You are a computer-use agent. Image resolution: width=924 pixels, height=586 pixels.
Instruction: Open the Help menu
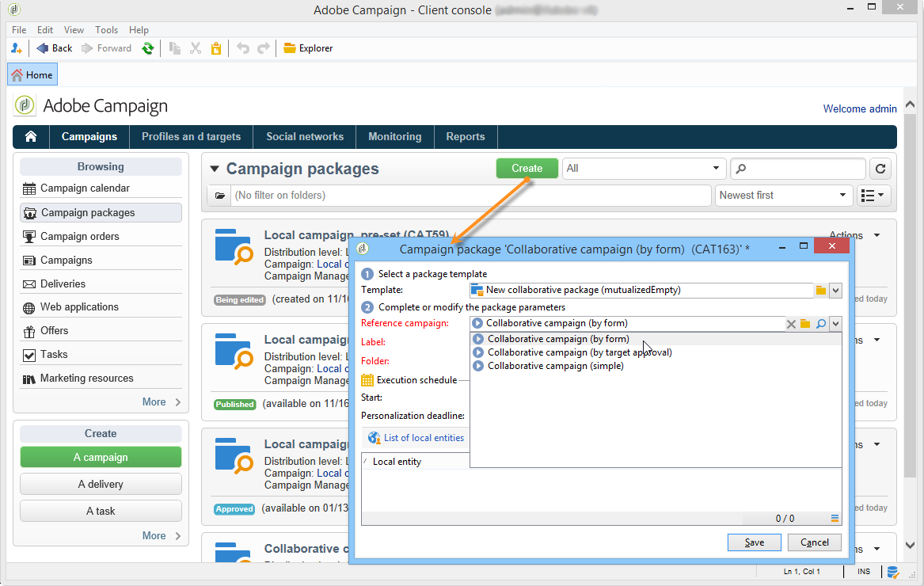(139, 30)
